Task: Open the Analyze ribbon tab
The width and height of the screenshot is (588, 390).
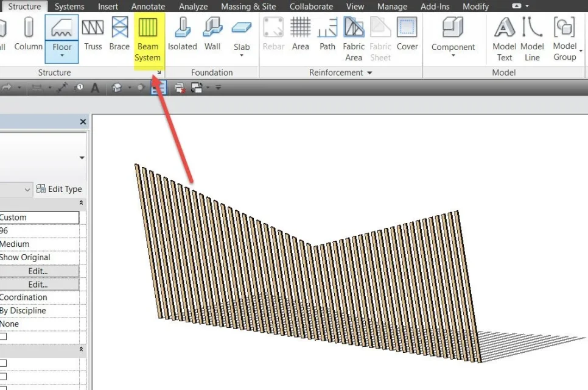Action: pyautogui.click(x=193, y=6)
